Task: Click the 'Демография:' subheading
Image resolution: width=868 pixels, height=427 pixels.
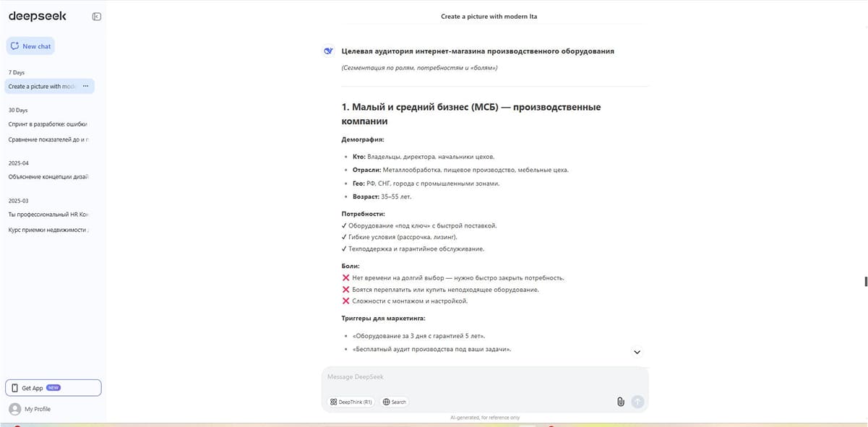Action: [363, 139]
